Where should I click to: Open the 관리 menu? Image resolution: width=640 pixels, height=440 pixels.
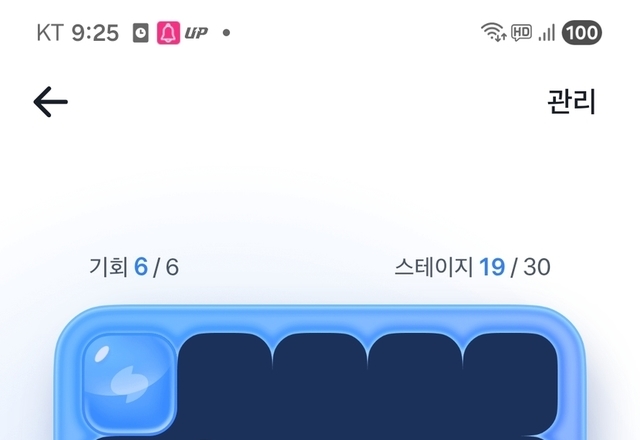pos(571,102)
